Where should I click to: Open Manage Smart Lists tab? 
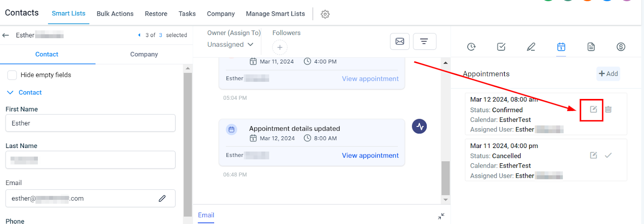tap(275, 14)
